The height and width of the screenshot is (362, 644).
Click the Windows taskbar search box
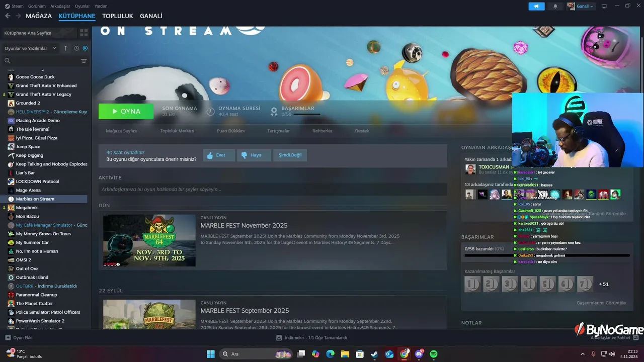pos(256,354)
